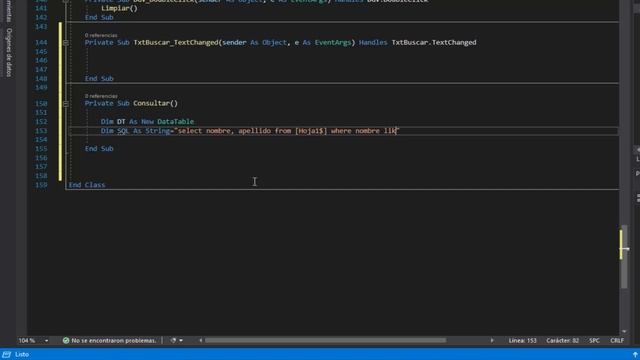Click '[Hoja1$]' in the SQL string
The image size is (640, 360).
(311, 131)
